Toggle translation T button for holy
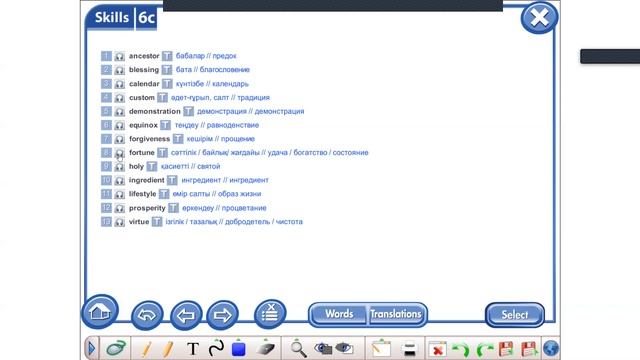Screen dimensions: 640x360 pos(152,166)
